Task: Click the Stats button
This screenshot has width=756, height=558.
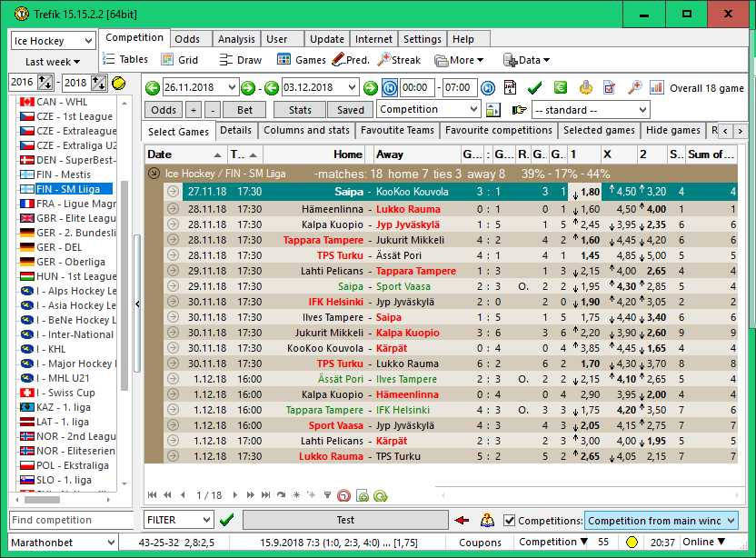Action: pos(300,110)
